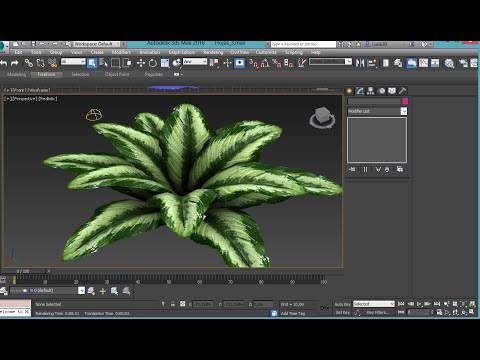The height and width of the screenshot is (360, 480).
Task: Switch to the Freeform ribbon tab
Action: click(46, 74)
